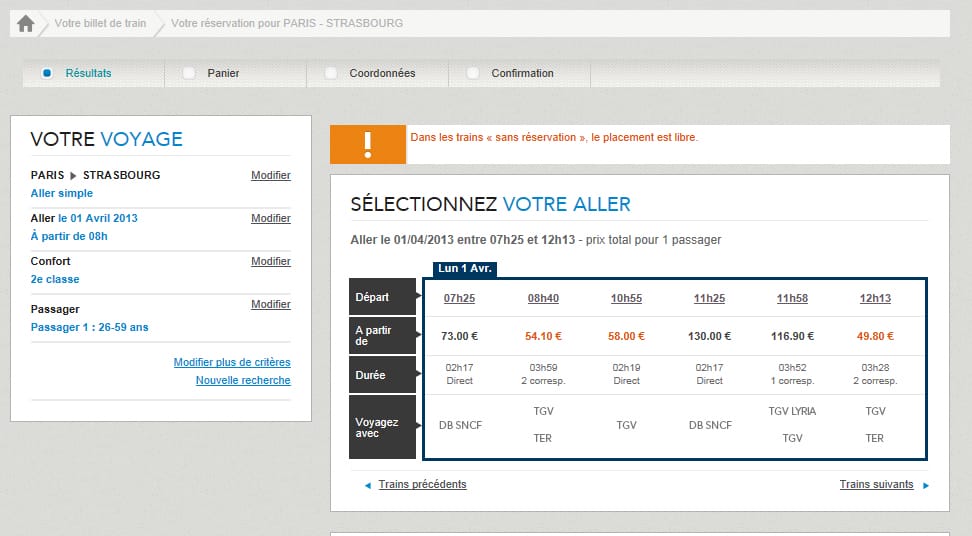
Task: Select the 07h25 departure
Action: click(459, 298)
